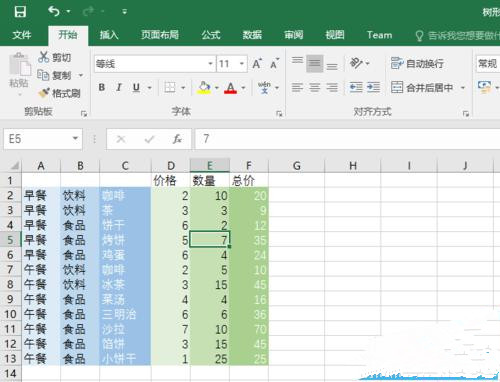The width and height of the screenshot is (500, 382).
Task: Click the Undo arrow icon
Action: [x=53, y=11]
